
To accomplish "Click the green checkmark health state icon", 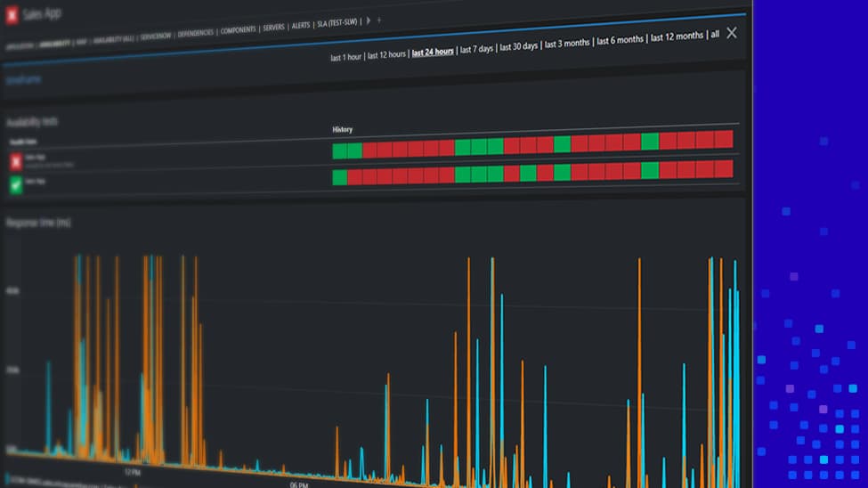I will point(15,185).
